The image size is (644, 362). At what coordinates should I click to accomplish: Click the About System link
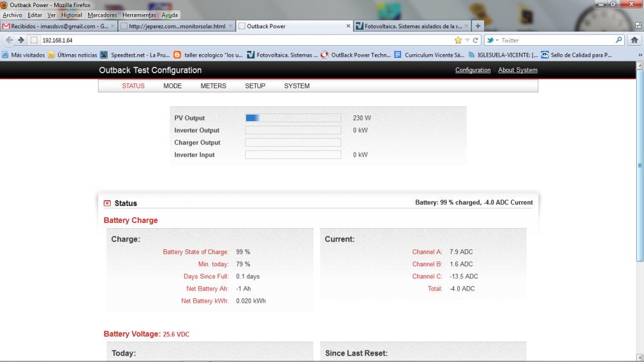click(518, 70)
